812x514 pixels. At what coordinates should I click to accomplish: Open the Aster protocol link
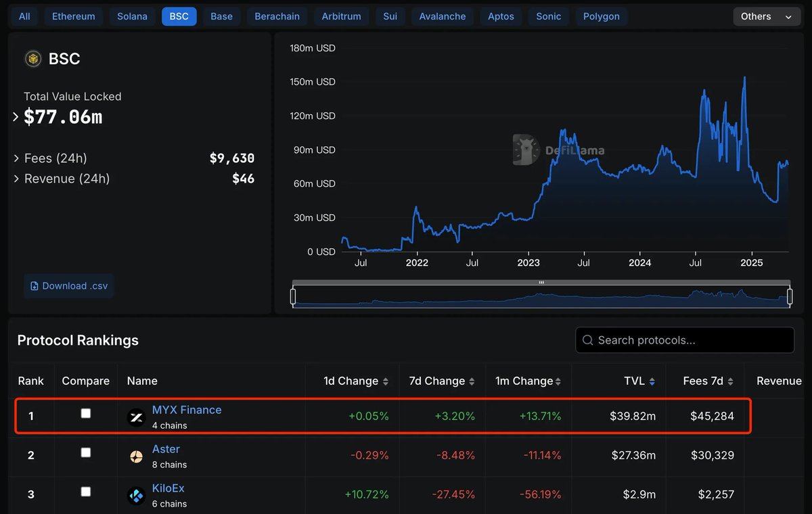pyautogui.click(x=166, y=449)
